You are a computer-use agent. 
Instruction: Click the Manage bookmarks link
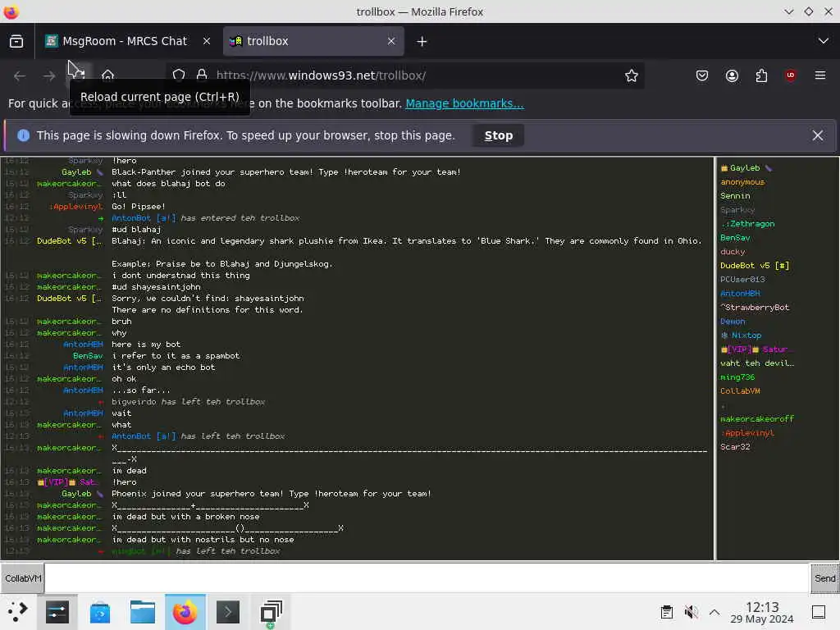[464, 103]
